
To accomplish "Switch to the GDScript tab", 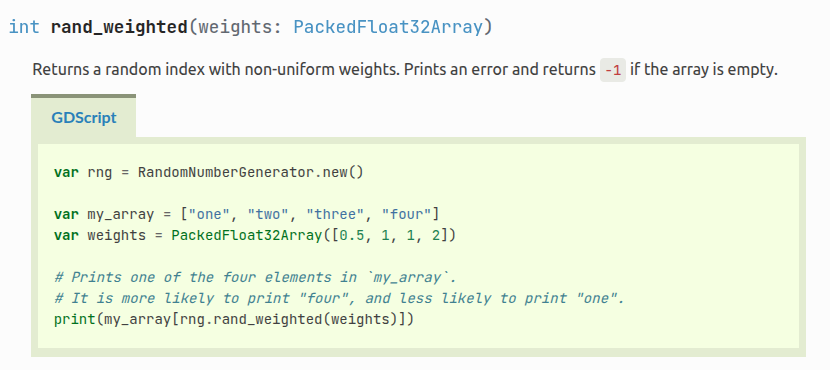I will coord(84,118).
